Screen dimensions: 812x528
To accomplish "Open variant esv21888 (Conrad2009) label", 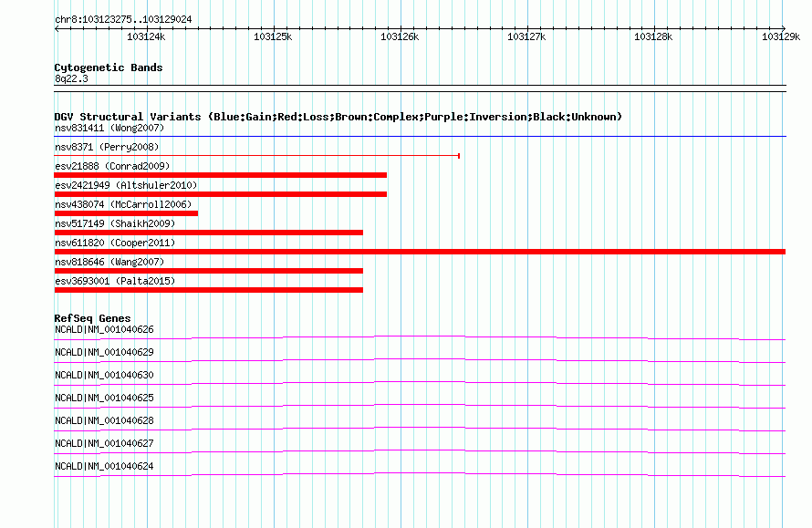I will pos(112,166).
